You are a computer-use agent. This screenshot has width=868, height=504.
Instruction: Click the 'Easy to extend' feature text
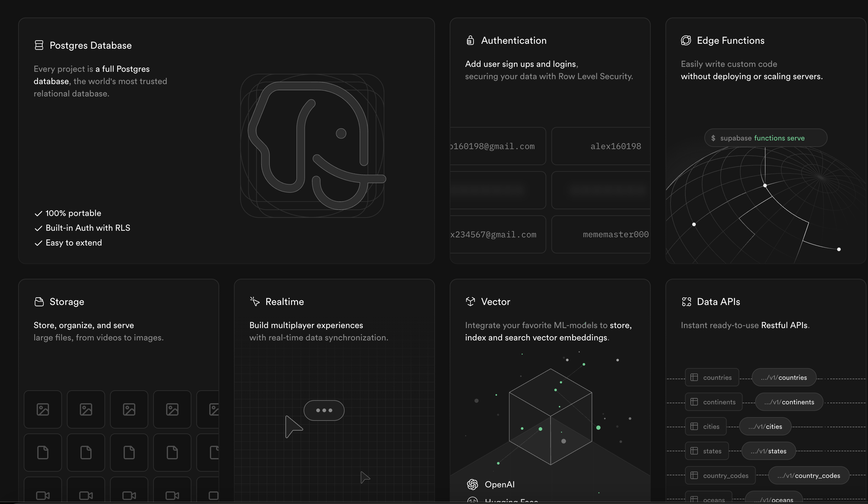click(x=74, y=243)
